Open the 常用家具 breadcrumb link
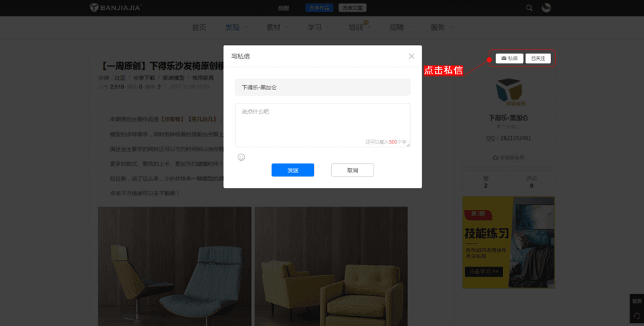Image resolution: width=644 pixels, height=326 pixels. [203, 77]
